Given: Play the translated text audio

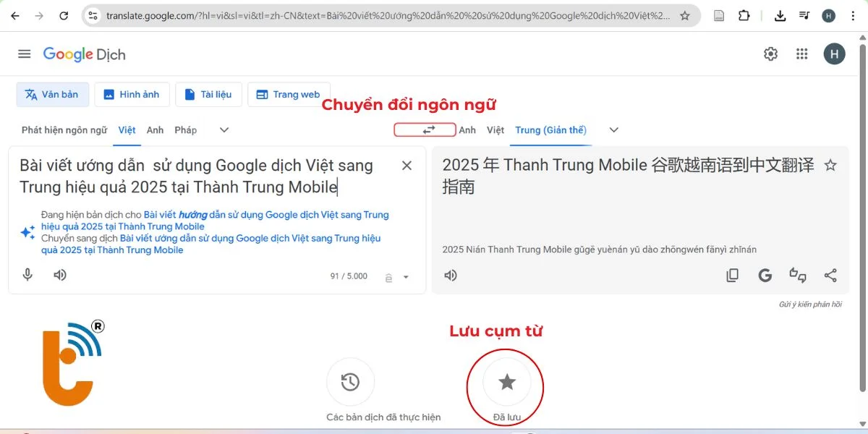Looking at the screenshot, I should click(450, 275).
